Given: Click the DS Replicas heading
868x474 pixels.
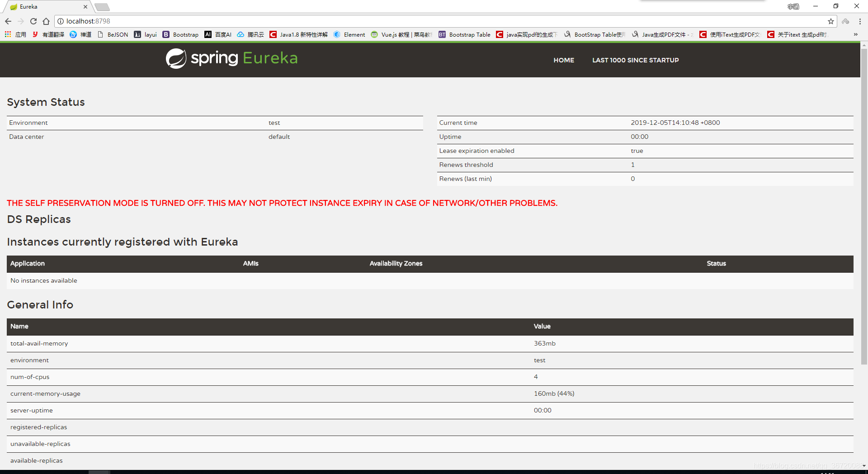Looking at the screenshot, I should [x=39, y=220].
